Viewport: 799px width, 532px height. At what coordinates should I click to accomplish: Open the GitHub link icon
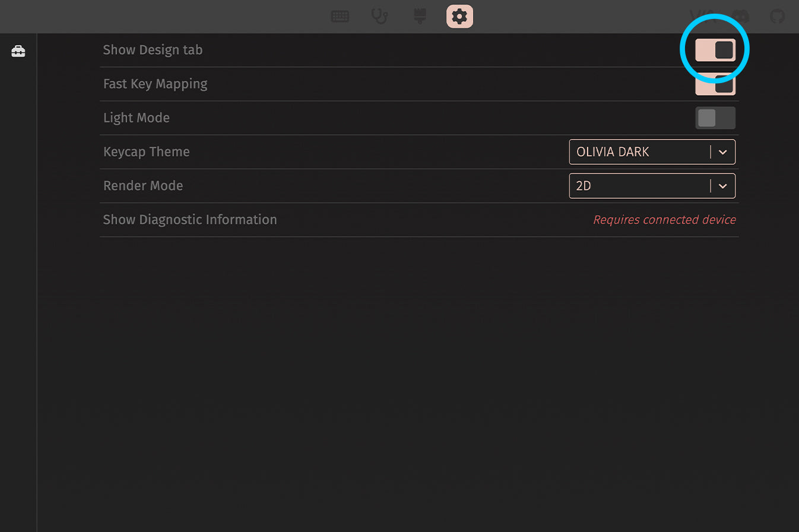[x=777, y=17]
